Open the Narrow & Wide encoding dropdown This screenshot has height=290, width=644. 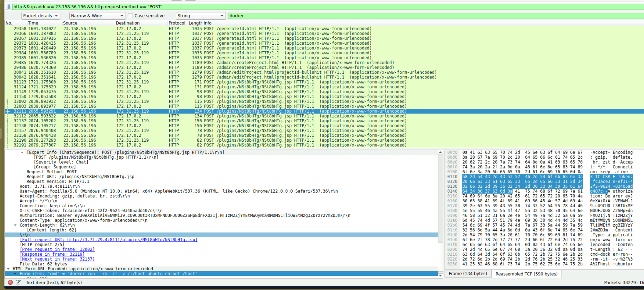97,16
